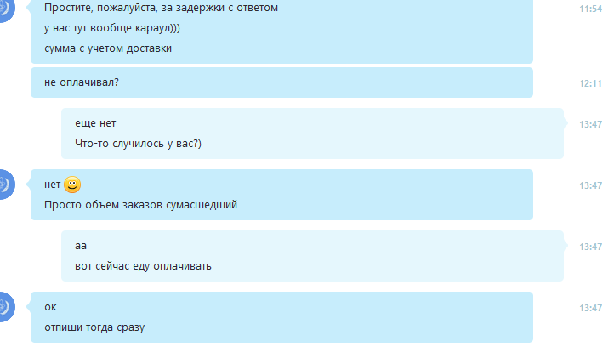Click the 11:54 timestamp

click(590, 9)
